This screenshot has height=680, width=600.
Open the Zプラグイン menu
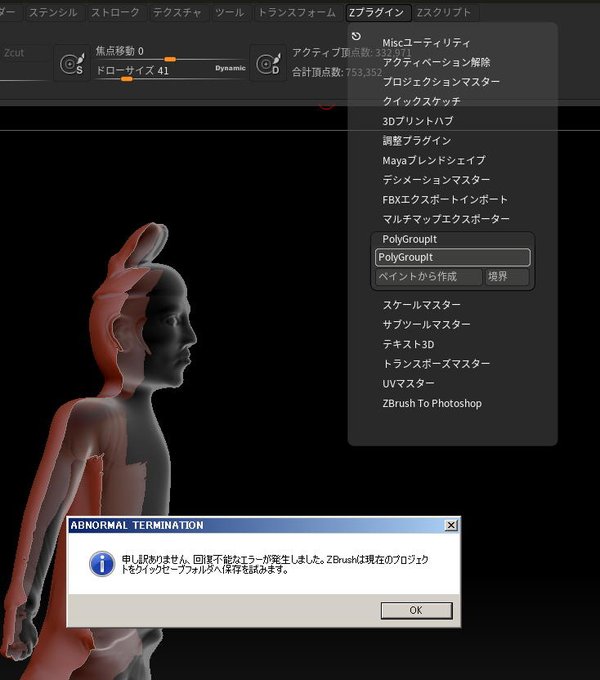(377, 13)
